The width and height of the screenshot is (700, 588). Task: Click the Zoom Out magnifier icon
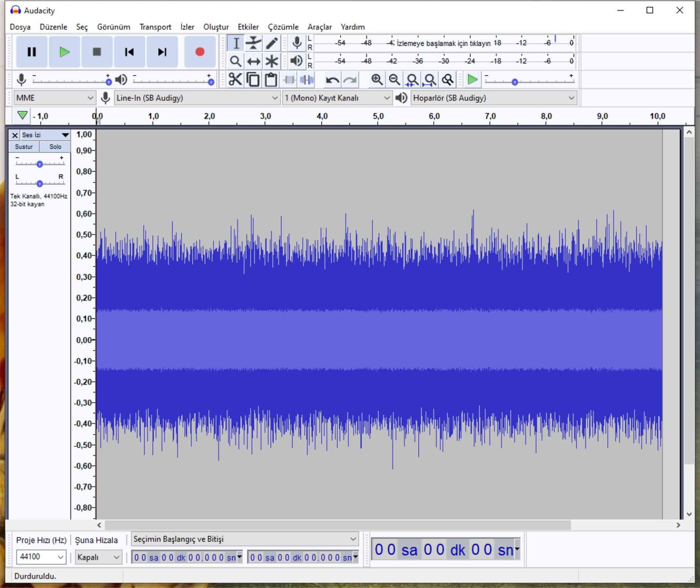[394, 80]
